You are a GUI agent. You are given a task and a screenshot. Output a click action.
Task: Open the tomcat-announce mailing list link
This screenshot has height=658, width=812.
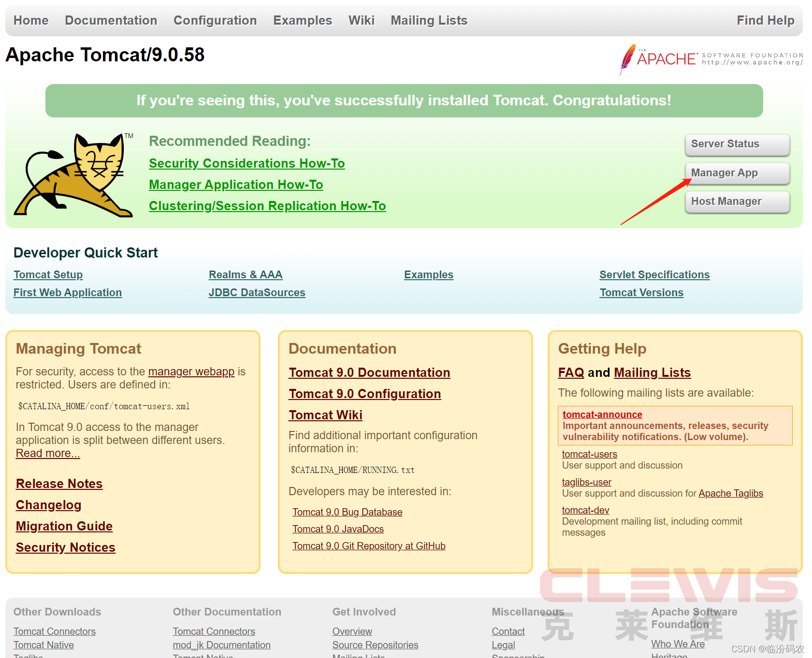pyautogui.click(x=602, y=415)
